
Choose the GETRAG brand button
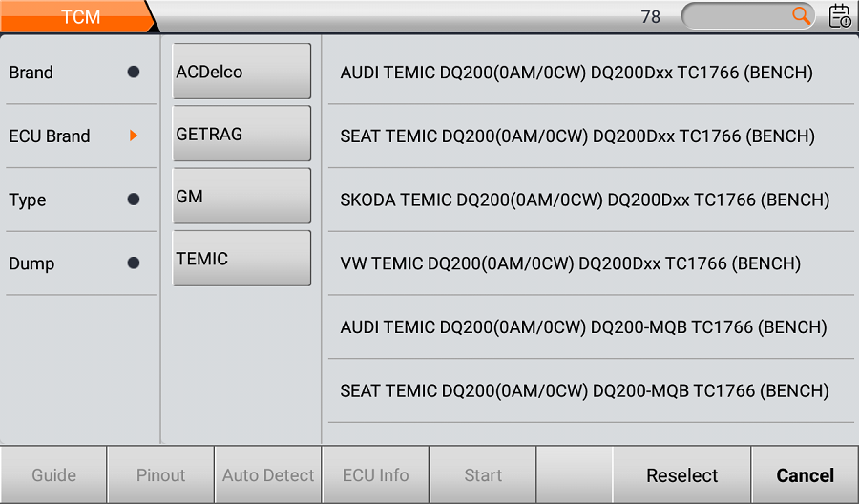tap(241, 134)
